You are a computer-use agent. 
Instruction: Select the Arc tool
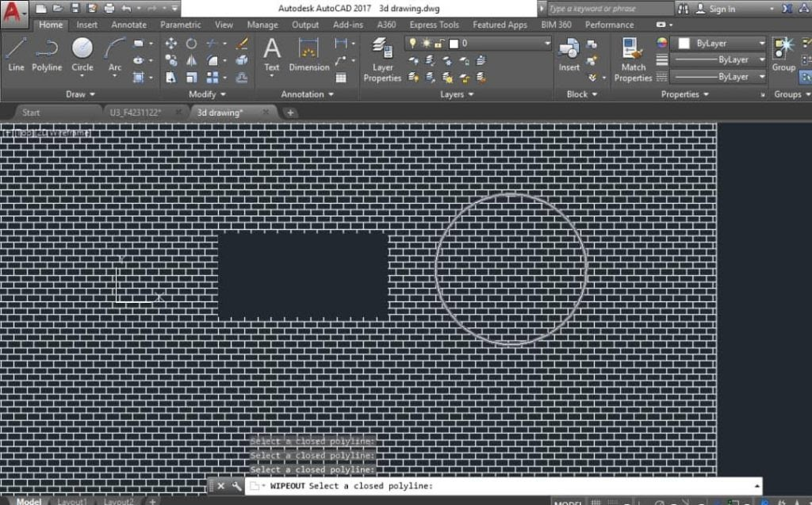(x=114, y=55)
